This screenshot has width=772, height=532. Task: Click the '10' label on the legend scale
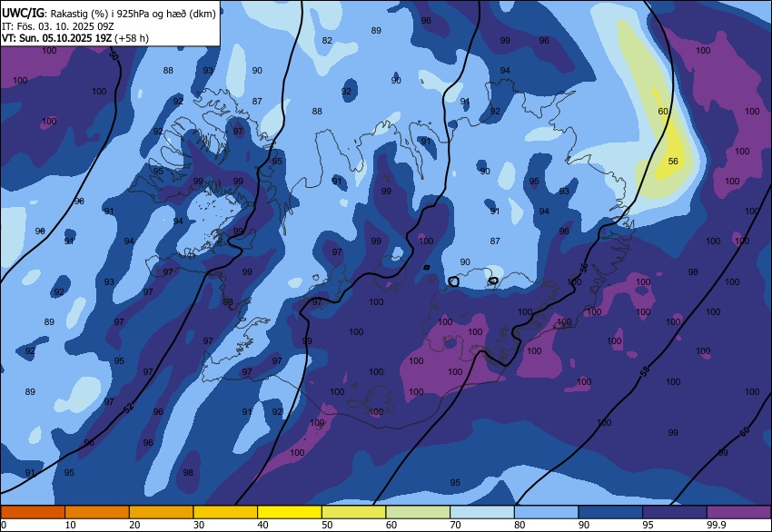click(x=71, y=525)
